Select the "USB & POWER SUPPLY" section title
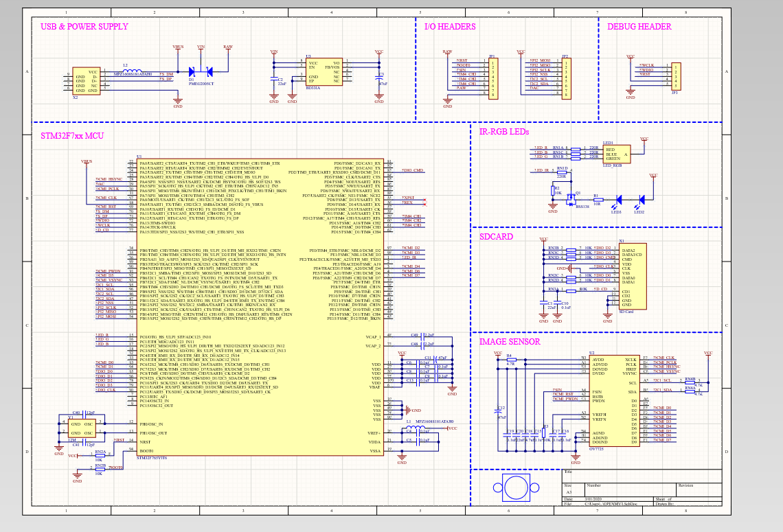The height and width of the screenshot is (532, 783). [84, 27]
